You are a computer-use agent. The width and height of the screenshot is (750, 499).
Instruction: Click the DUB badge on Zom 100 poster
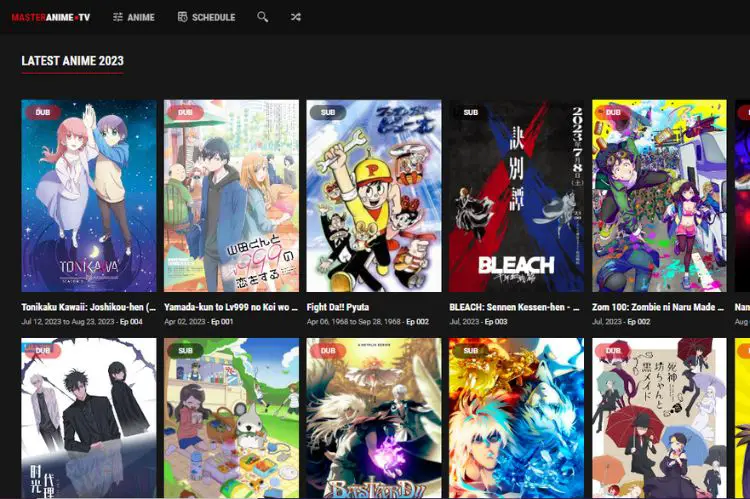[613, 112]
